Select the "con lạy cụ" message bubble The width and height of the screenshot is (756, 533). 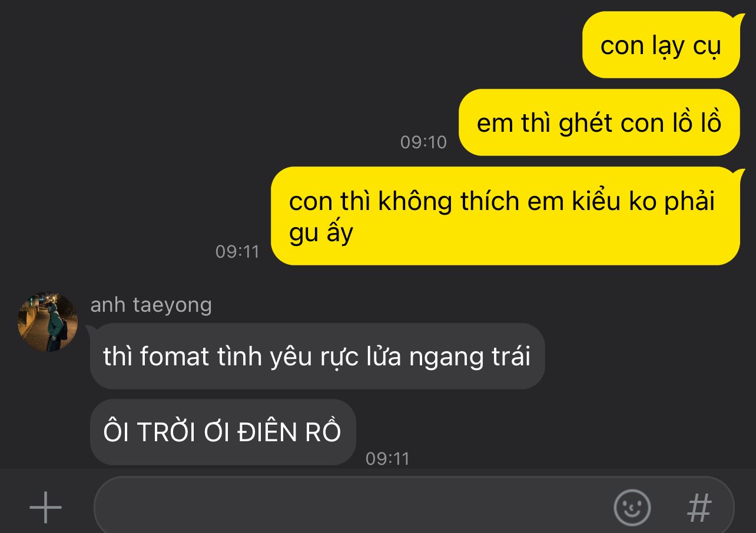tap(661, 45)
